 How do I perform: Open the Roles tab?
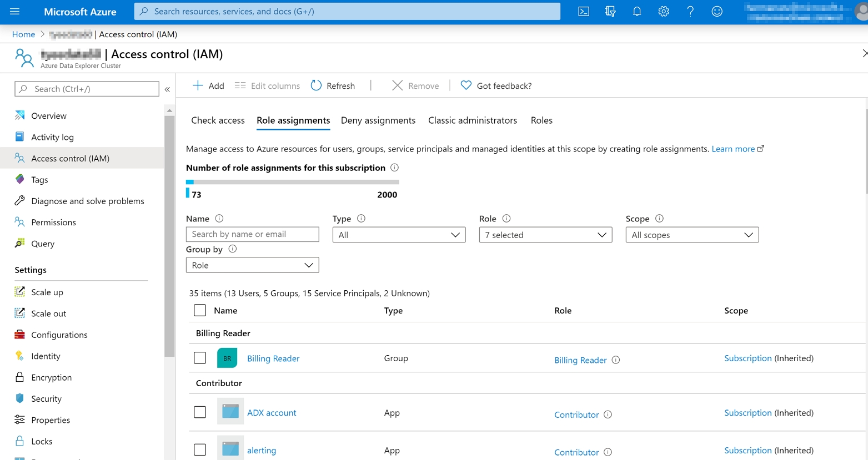(x=541, y=120)
